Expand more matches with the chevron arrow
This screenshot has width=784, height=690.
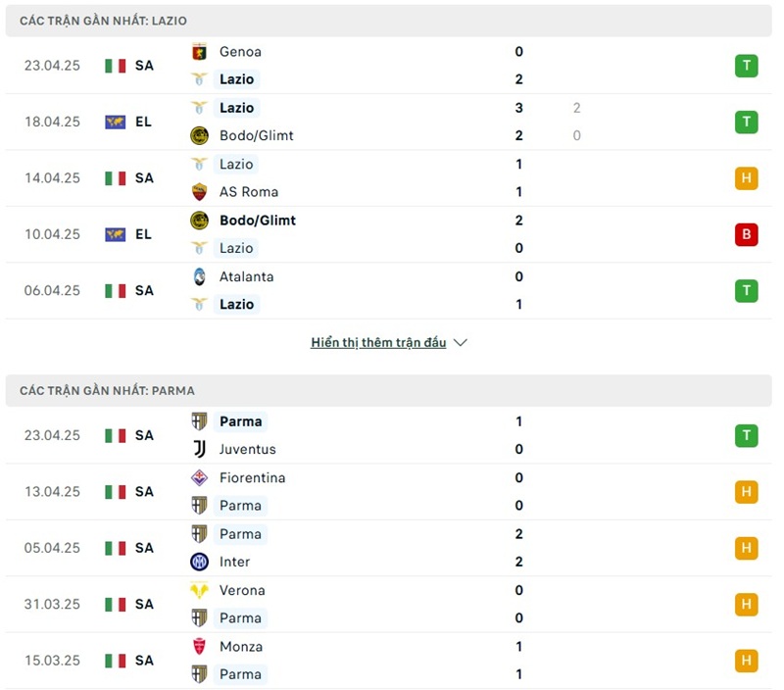[x=459, y=343]
